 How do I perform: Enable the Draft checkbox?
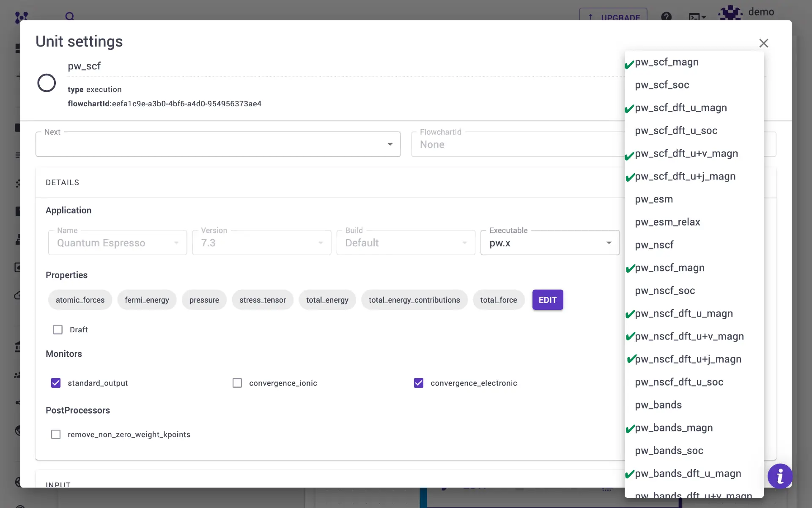[x=58, y=329]
